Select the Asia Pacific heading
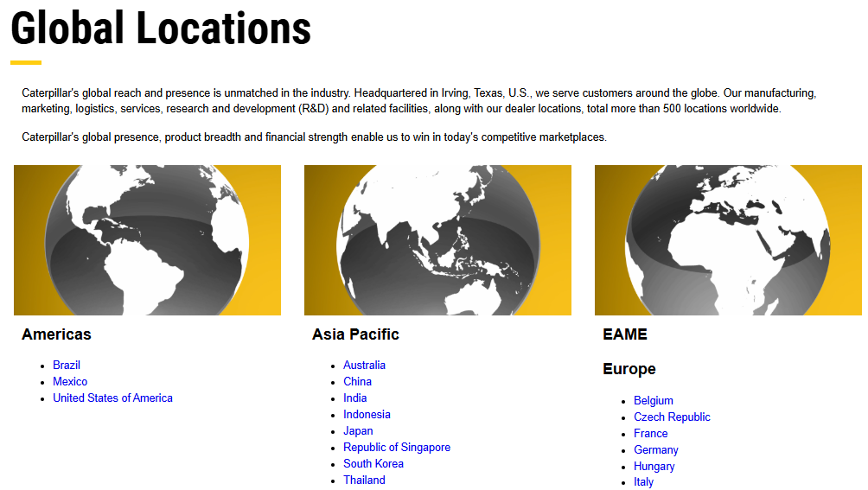Viewport: 868px width, 490px height. 355,334
